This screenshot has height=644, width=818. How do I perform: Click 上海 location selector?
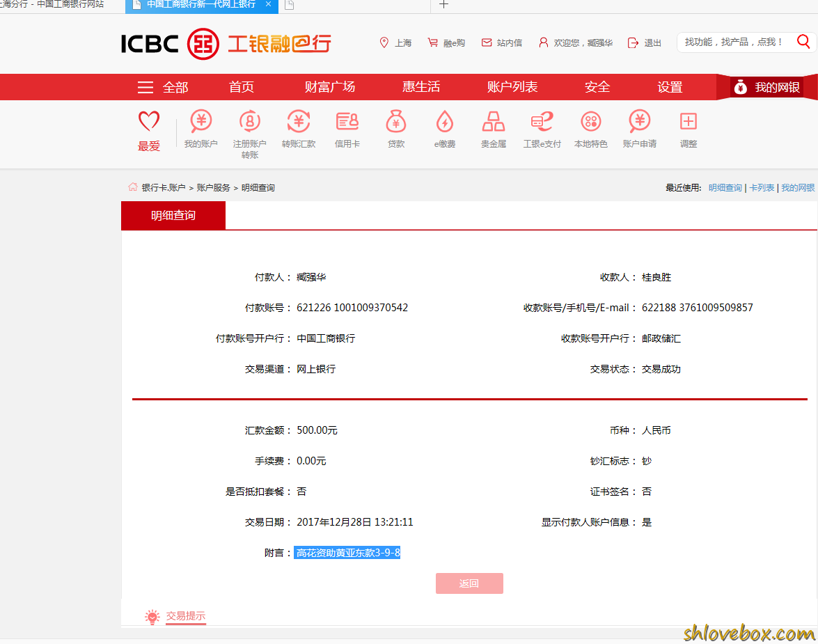coord(395,42)
